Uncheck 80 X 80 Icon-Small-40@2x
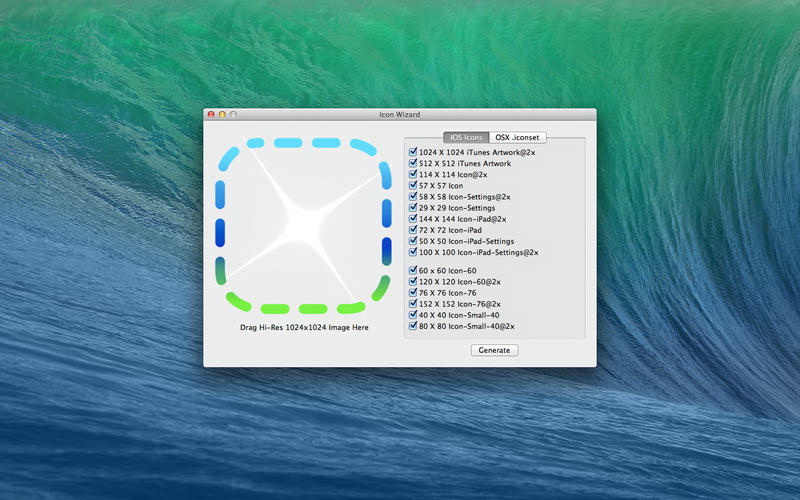800x500 pixels. pos(413,326)
